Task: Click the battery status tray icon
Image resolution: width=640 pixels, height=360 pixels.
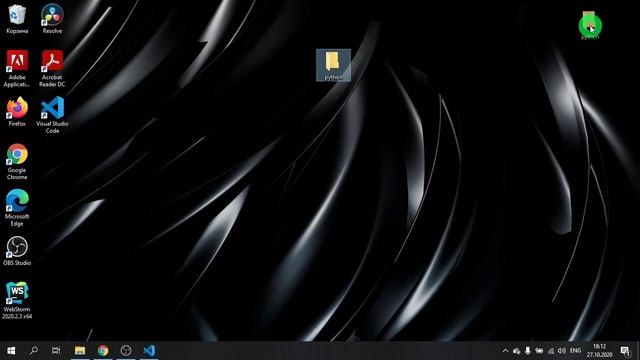Action: tap(539, 351)
